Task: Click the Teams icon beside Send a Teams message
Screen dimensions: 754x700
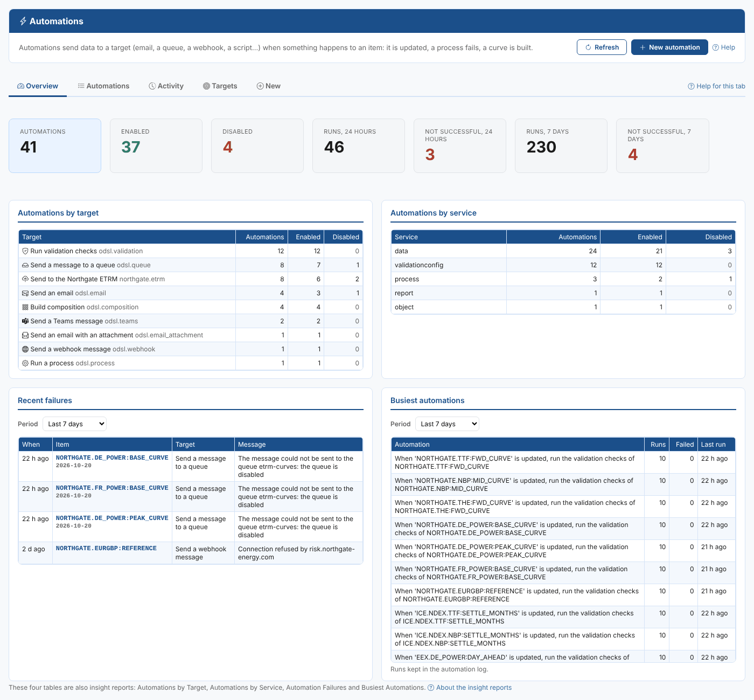Action: (x=25, y=321)
